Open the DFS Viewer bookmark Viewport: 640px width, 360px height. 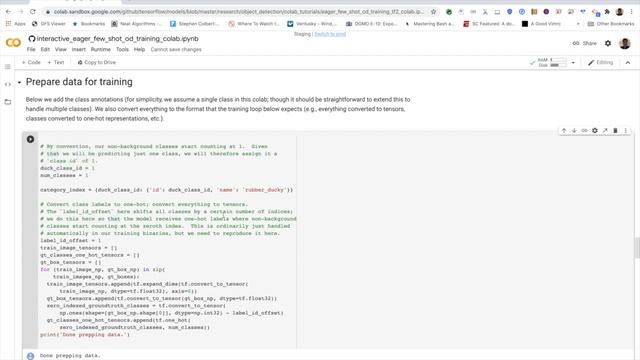click(49, 24)
